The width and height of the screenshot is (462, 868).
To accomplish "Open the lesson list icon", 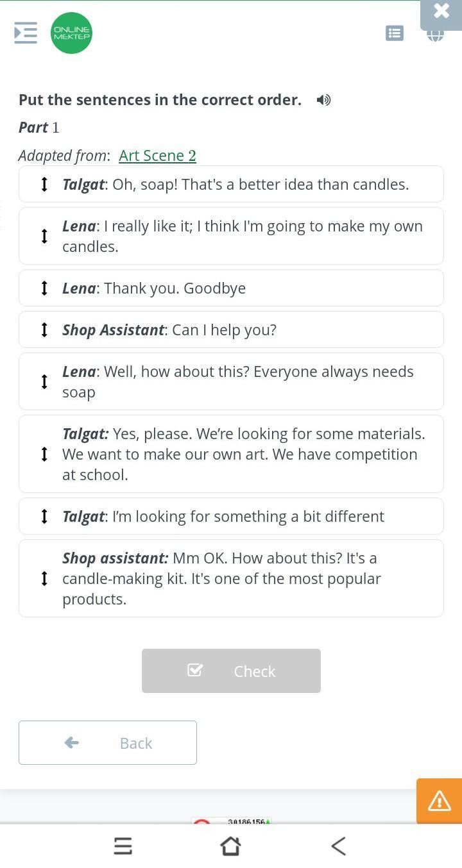I will pos(395,33).
